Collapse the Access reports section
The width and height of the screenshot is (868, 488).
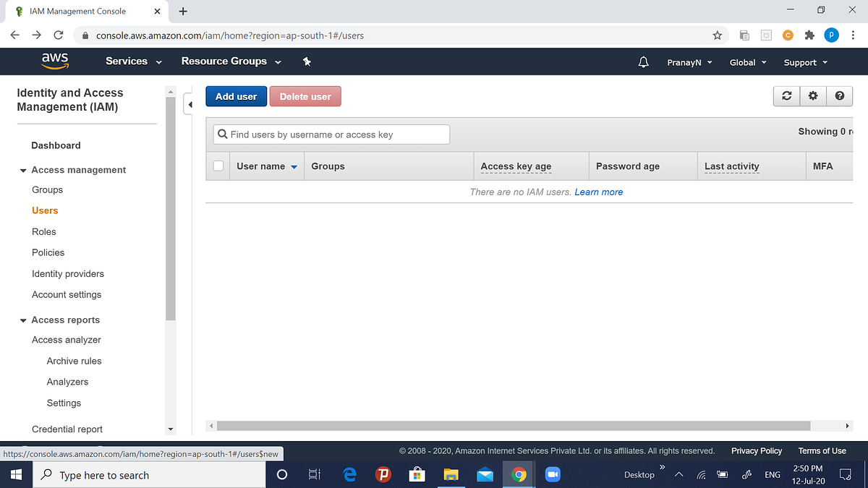22,320
